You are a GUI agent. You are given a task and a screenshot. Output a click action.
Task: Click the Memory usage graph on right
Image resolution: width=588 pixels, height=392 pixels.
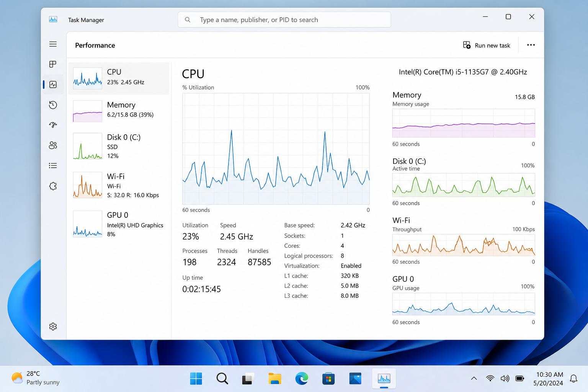(464, 123)
